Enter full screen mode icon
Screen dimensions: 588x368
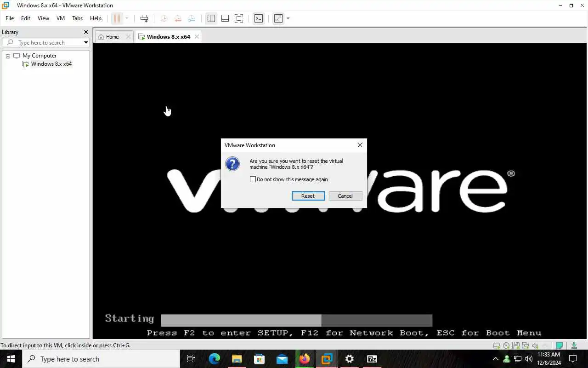tap(239, 18)
